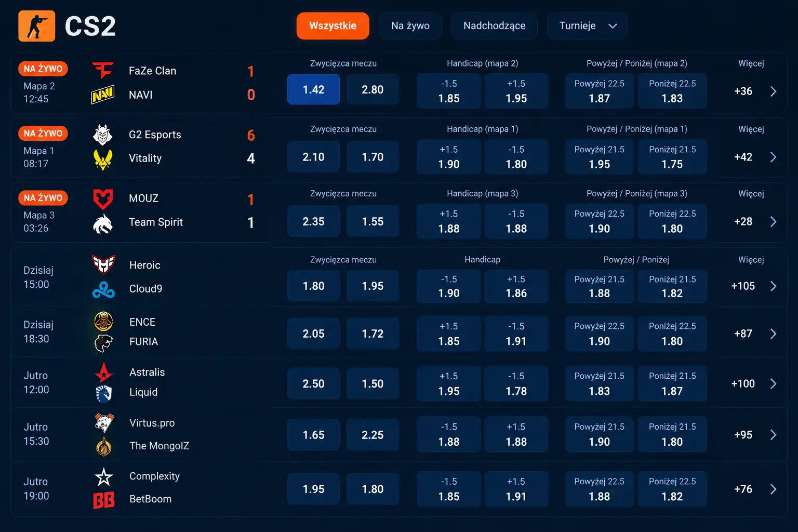Select the Wszystkie tab

coord(332,26)
